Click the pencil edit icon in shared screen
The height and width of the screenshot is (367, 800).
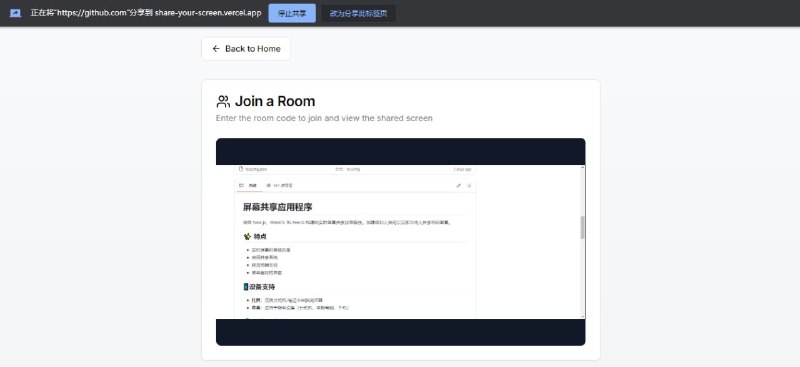[x=458, y=185]
